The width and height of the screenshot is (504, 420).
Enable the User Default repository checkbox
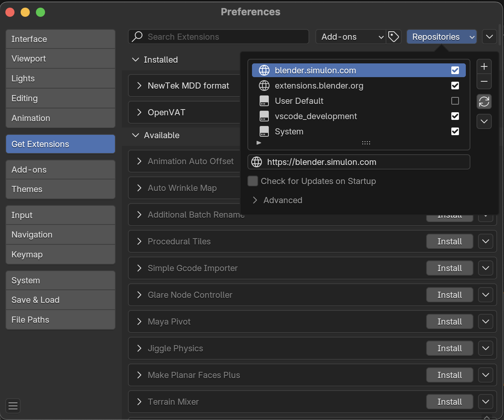(455, 101)
